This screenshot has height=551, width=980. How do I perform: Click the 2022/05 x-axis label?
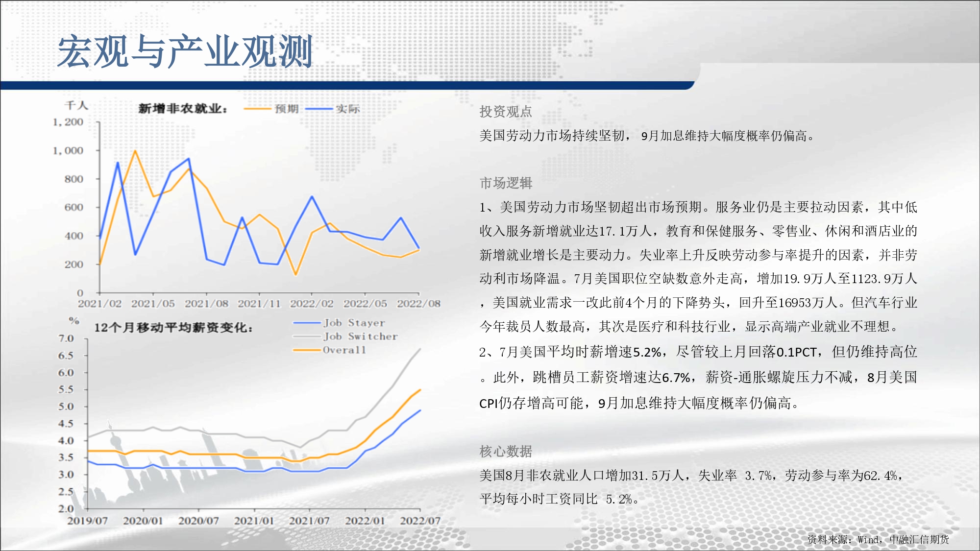pos(365,304)
